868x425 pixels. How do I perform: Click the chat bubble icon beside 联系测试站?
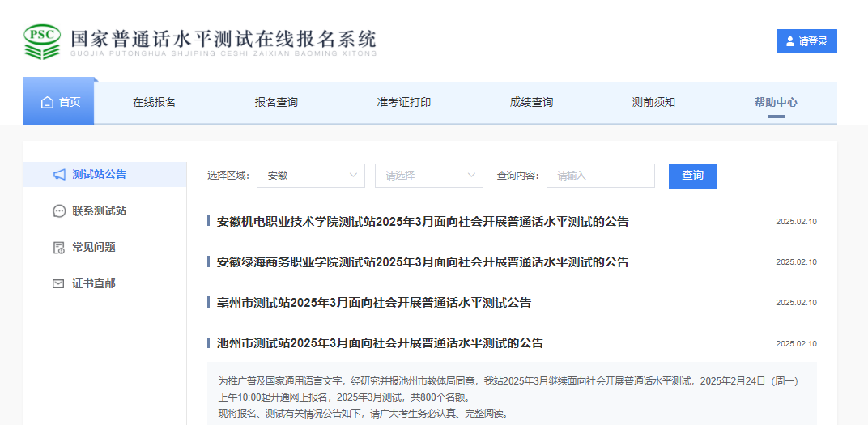point(59,211)
